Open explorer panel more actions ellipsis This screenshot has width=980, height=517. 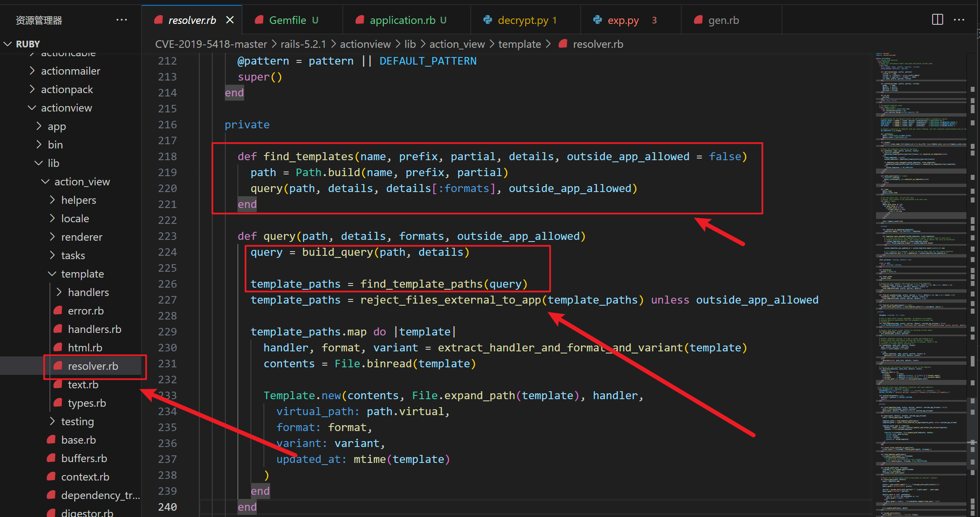pyautogui.click(x=122, y=20)
